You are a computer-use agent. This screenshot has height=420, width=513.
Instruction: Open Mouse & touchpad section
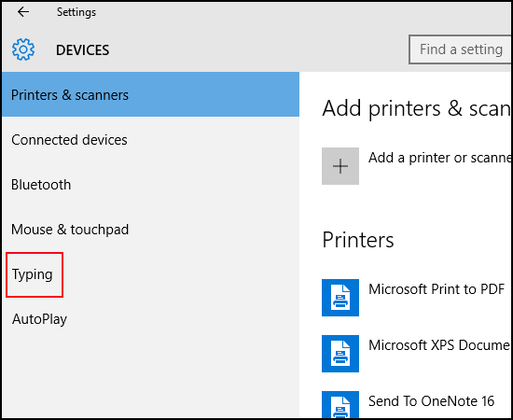click(150, 230)
